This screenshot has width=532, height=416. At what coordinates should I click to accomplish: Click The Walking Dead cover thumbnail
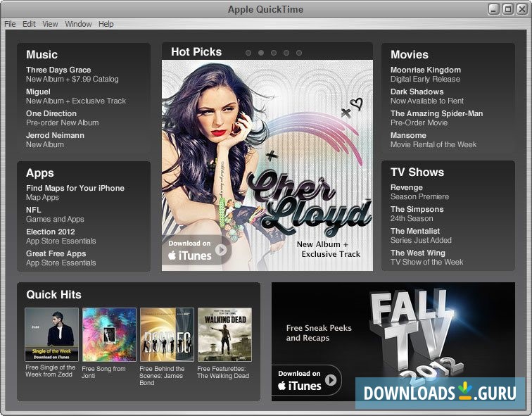click(224, 334)
